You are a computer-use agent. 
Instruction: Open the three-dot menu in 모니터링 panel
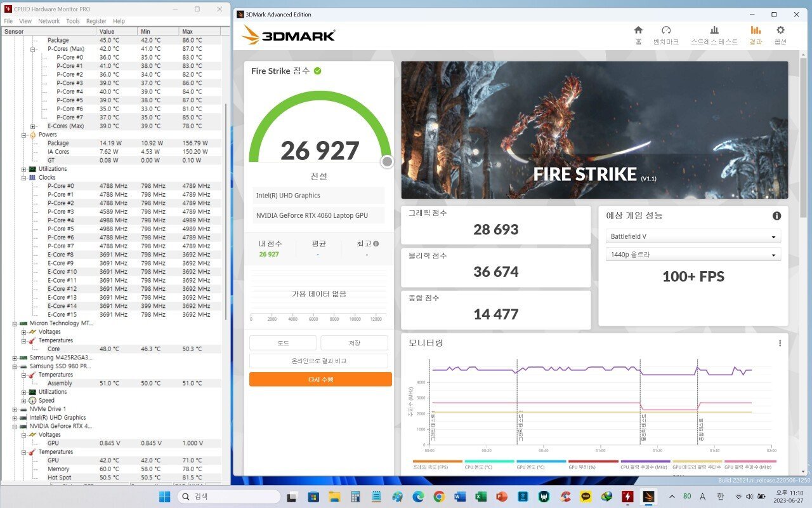[x=780, y=344]
